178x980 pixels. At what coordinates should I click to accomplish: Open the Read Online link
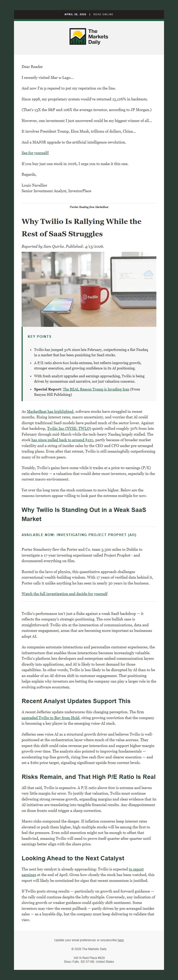[103, 14]
